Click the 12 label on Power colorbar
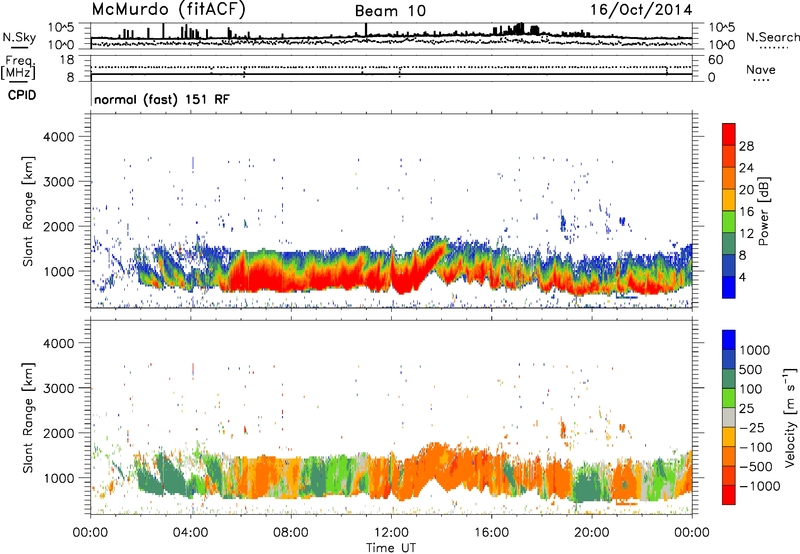The width and height of the screenshot is (800, 554). coord(746,234)
